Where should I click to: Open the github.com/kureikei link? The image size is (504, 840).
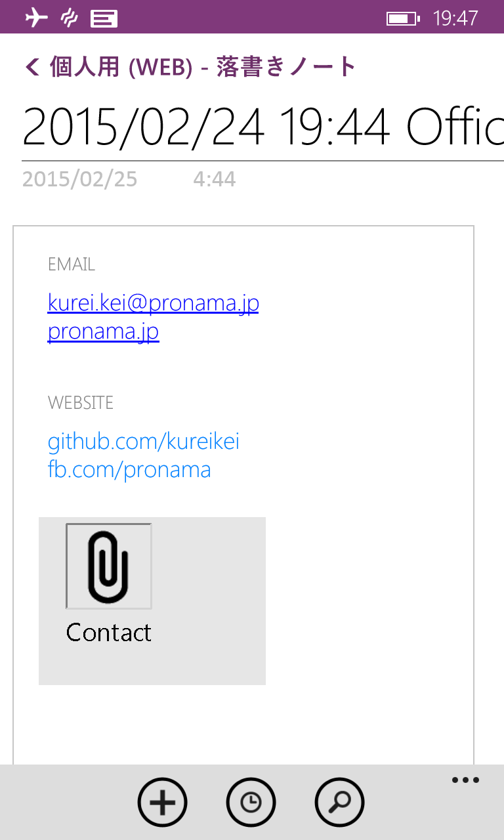(x=144, y=442)
